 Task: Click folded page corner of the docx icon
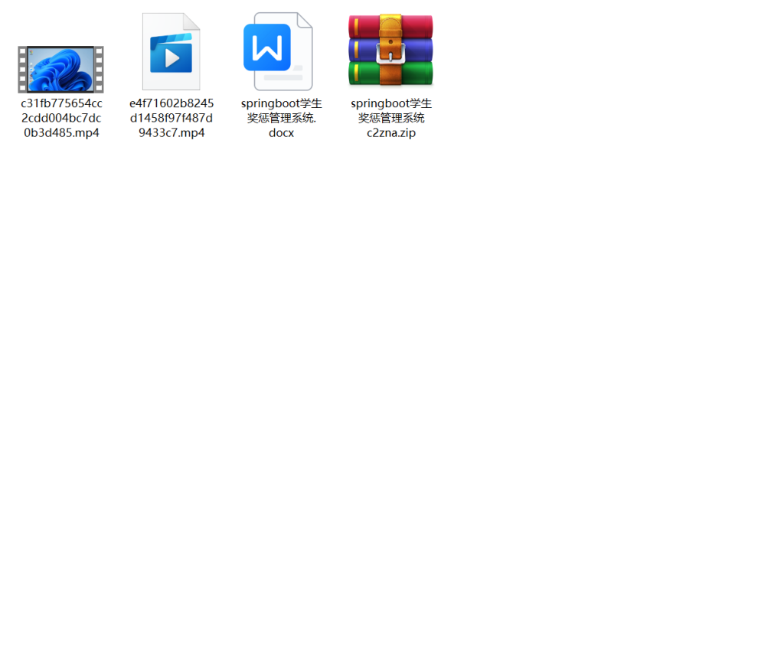(304, 21)
